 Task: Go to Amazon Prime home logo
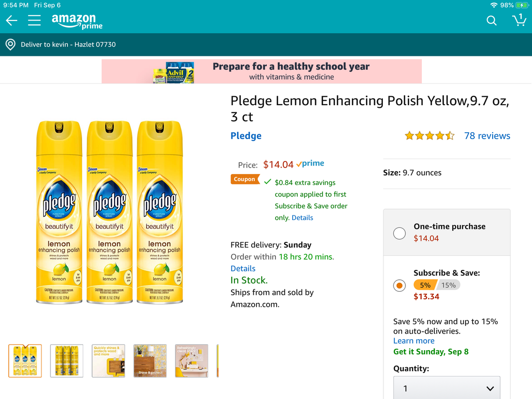click(77, 21)
